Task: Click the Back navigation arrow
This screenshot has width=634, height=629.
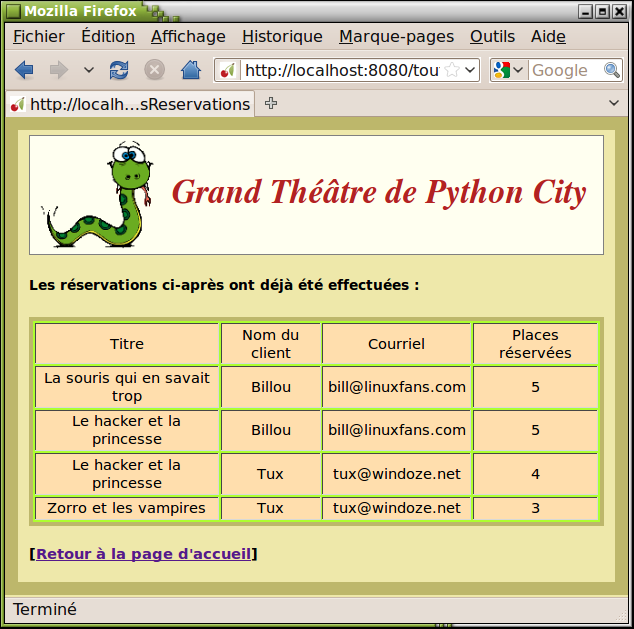Action: click(25, 70)
